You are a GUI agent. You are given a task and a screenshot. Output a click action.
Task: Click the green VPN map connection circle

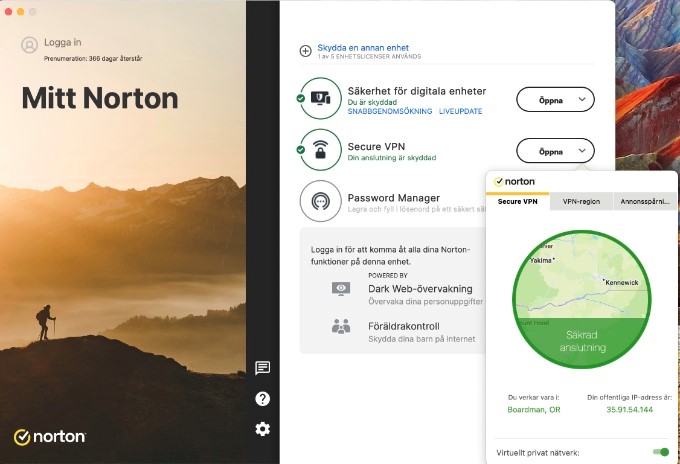(x=582, y=299)
